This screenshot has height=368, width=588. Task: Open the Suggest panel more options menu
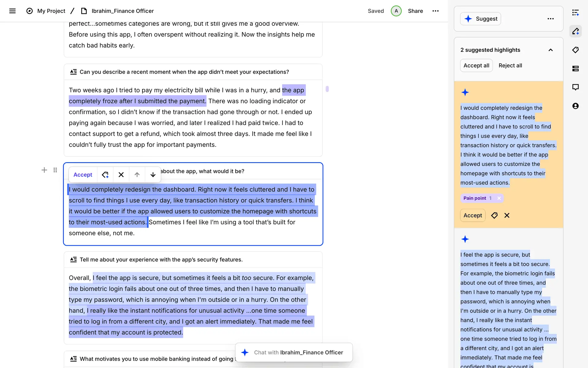click(x=550, y=19)
